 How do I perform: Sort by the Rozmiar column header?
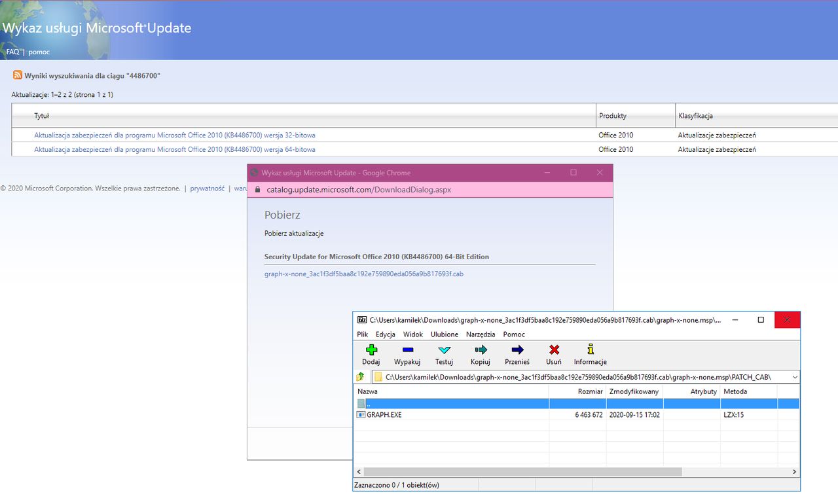577,391
